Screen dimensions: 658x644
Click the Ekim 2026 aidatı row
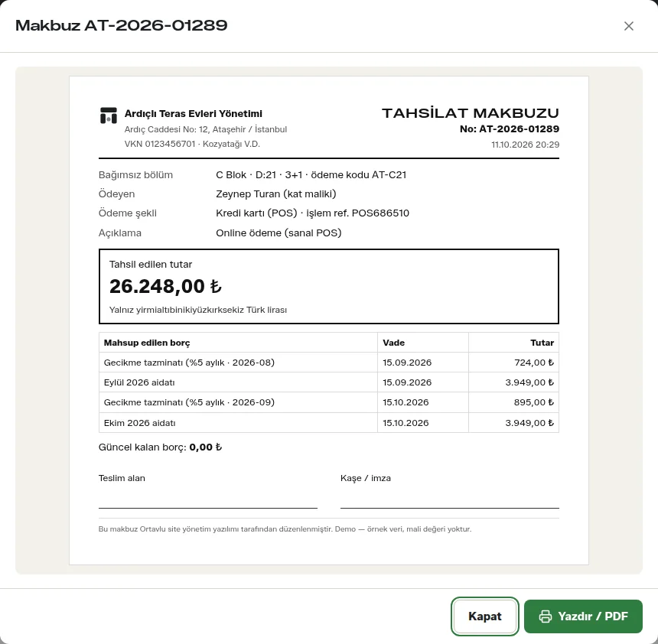328,423
